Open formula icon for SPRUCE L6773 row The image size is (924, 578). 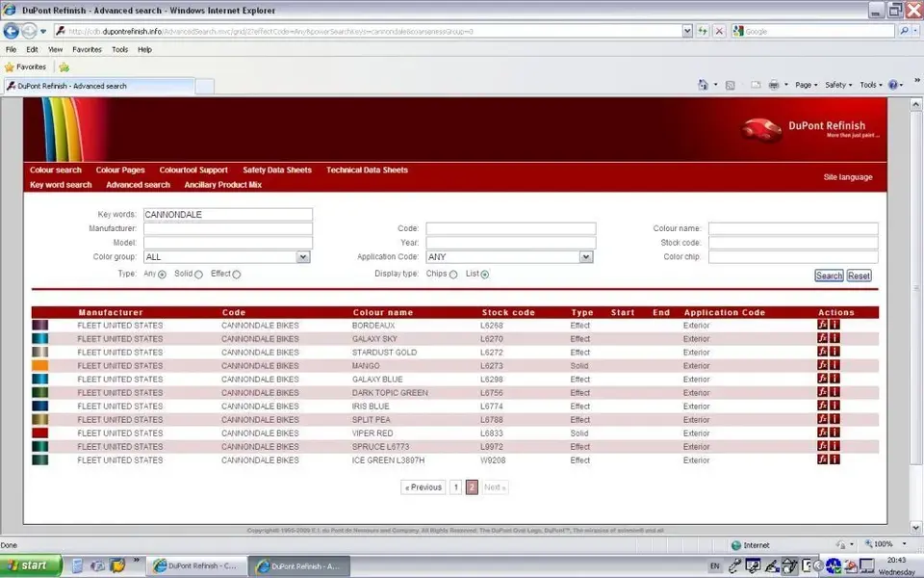tap(823, 446)
